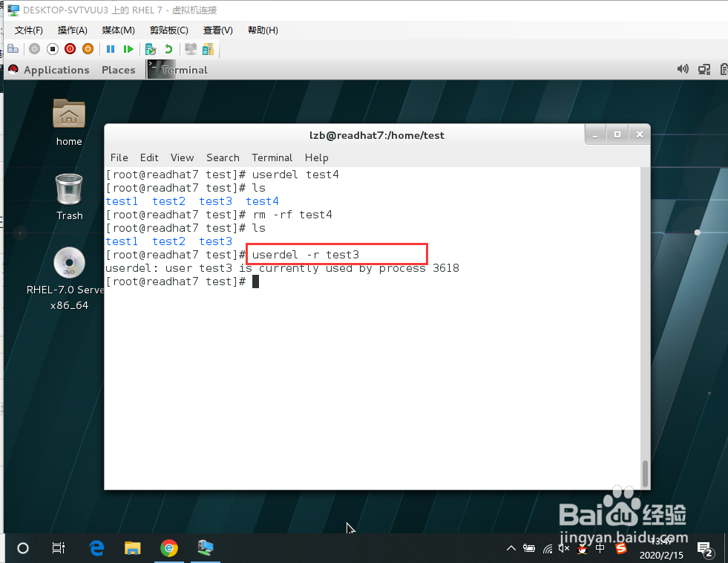Open the Windows notification center
This screenshot has height=563, width=728.
[705, 550]
